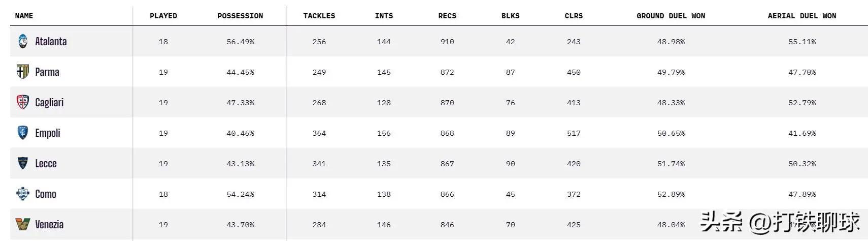Click the Cagliari club crest icon
This screenshot has width=868, height=241.
click(x=23, y=102)
